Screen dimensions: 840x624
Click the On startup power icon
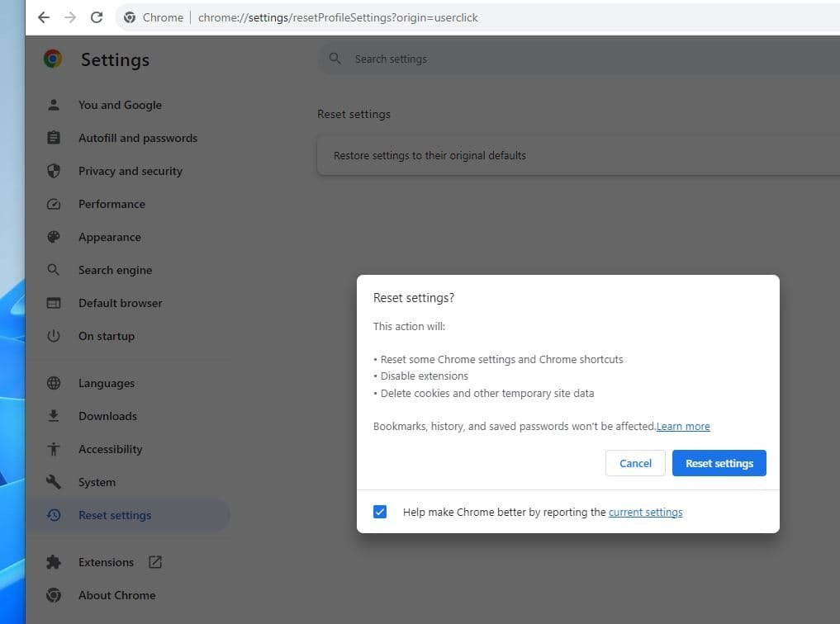coord(54,336)
